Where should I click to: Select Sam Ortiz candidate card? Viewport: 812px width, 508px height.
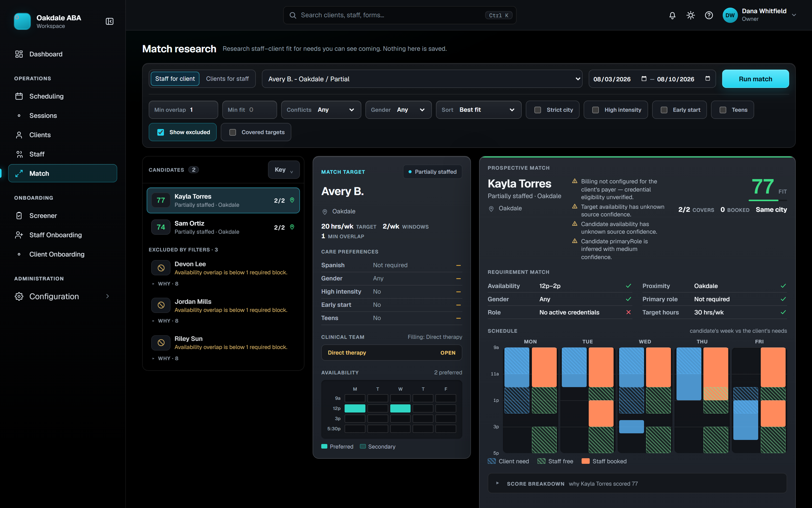tap(223, 227)
